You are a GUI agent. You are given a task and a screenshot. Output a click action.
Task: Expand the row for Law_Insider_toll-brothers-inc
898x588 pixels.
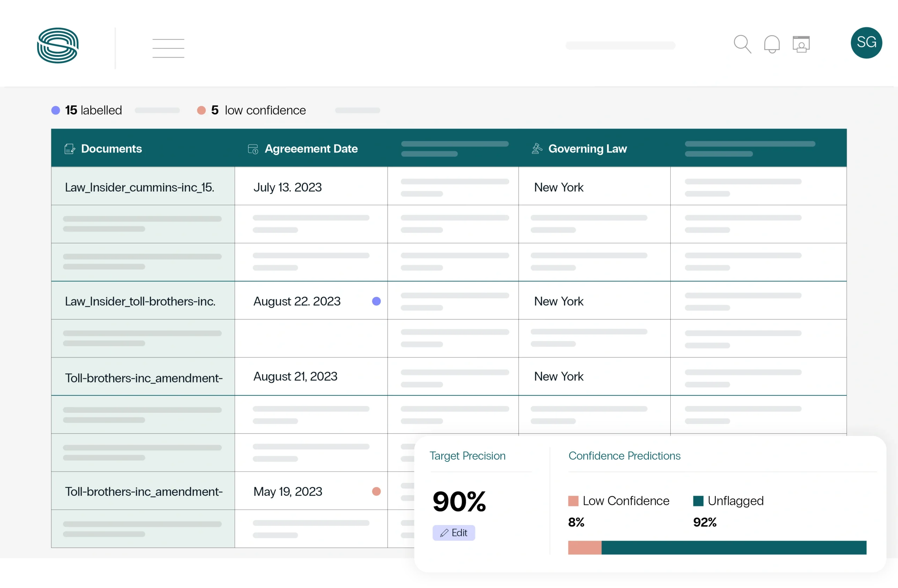(x=140, y=301)
